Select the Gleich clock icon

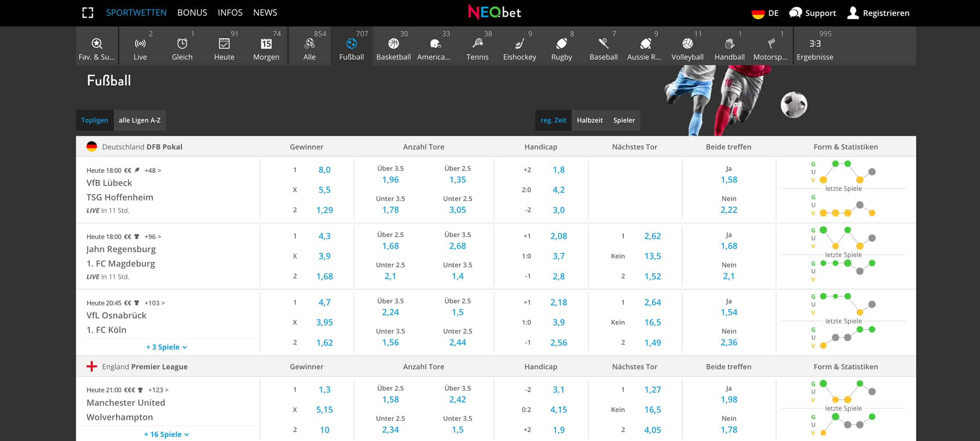point(182,43)
